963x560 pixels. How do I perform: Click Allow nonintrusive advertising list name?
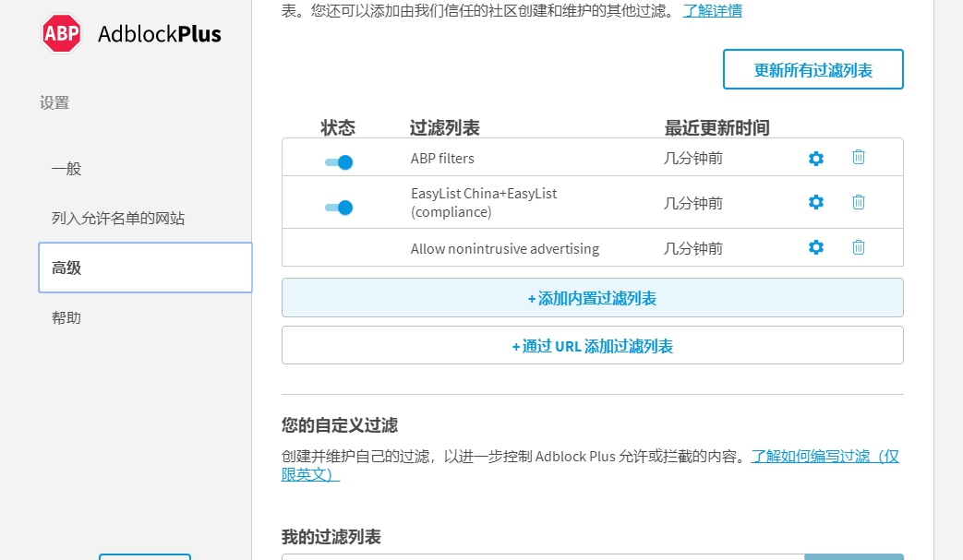point(505,248)
